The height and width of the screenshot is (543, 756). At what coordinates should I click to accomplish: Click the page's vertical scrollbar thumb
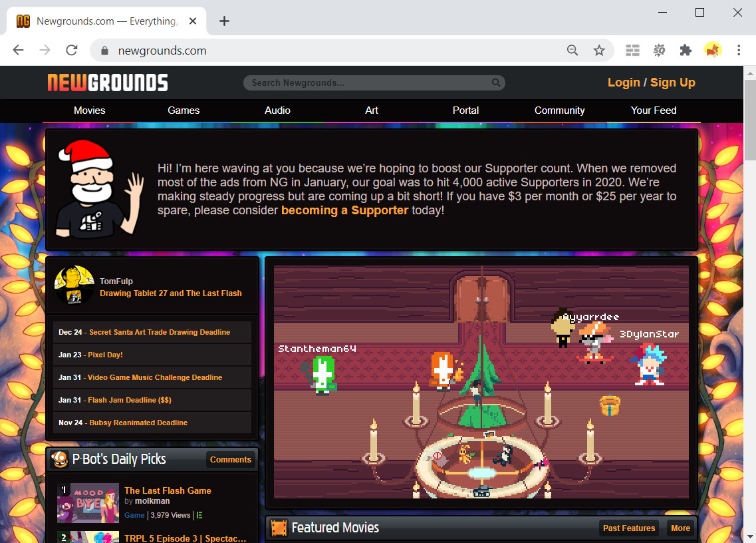(750, 120)
